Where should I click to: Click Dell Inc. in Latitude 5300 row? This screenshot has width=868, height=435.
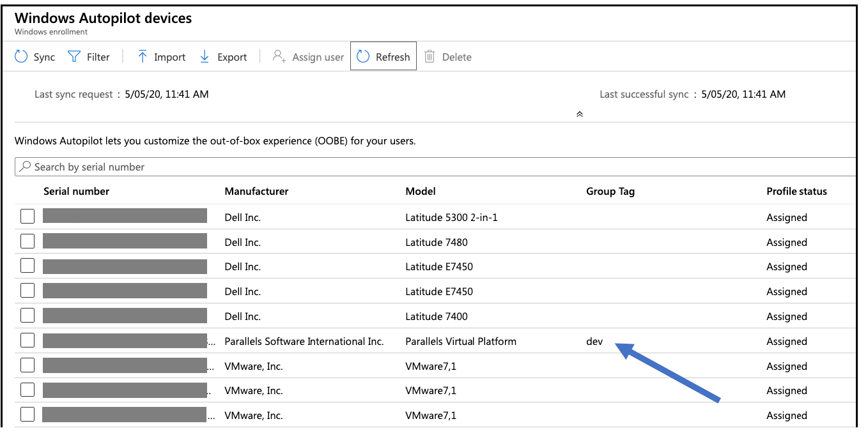coord(242,217)
